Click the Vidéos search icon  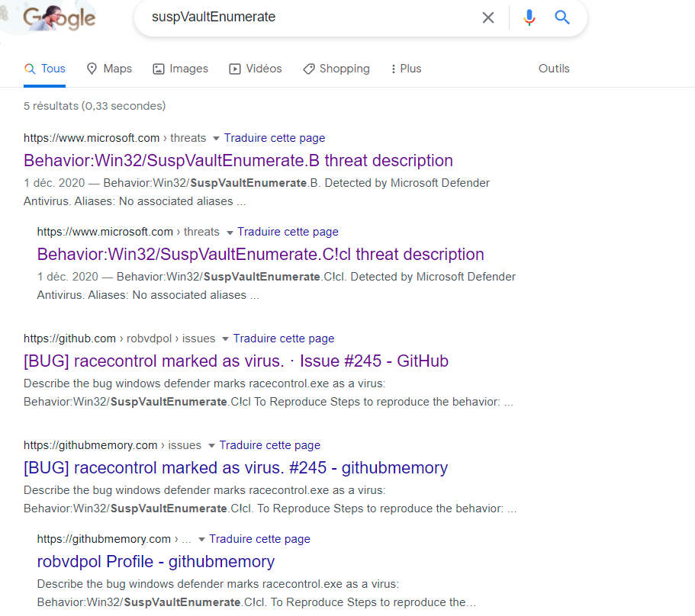pyautogui.click(x=233, y=69)
